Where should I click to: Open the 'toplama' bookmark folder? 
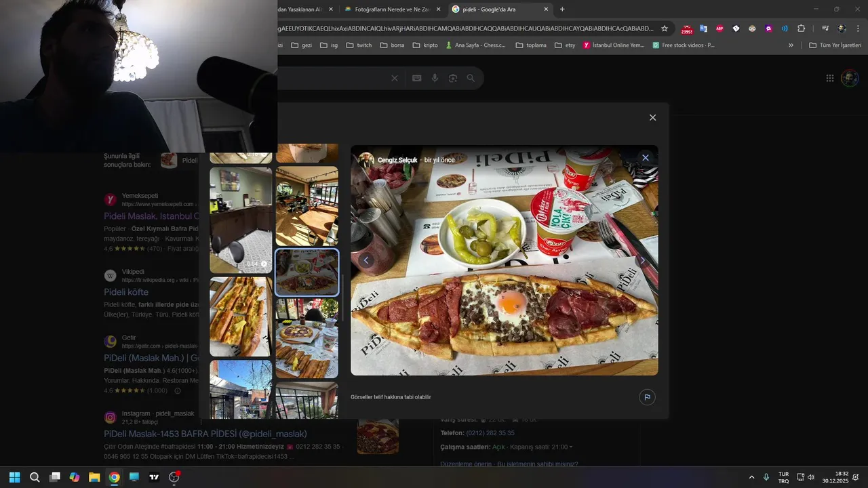(531, 45)
